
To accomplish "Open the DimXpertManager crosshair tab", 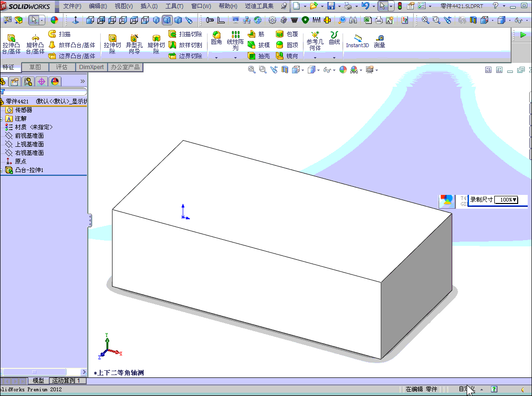I will 42,81.
